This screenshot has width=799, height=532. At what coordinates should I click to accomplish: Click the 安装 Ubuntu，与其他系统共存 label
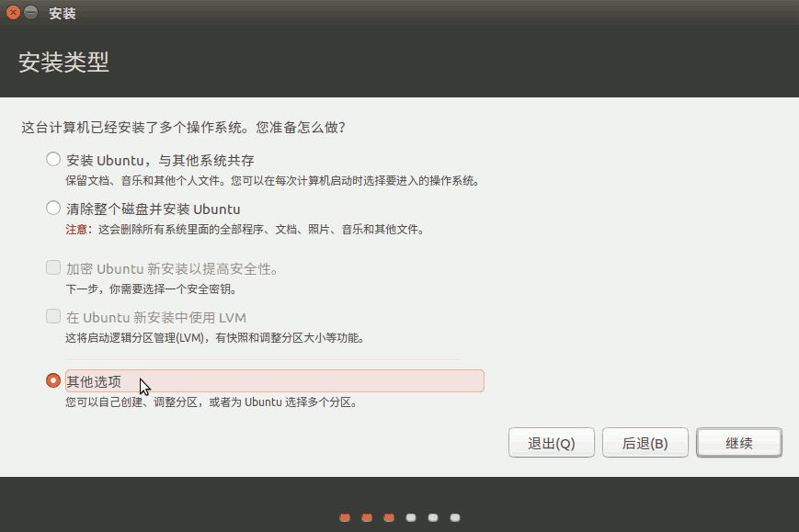tap(160, 161)
